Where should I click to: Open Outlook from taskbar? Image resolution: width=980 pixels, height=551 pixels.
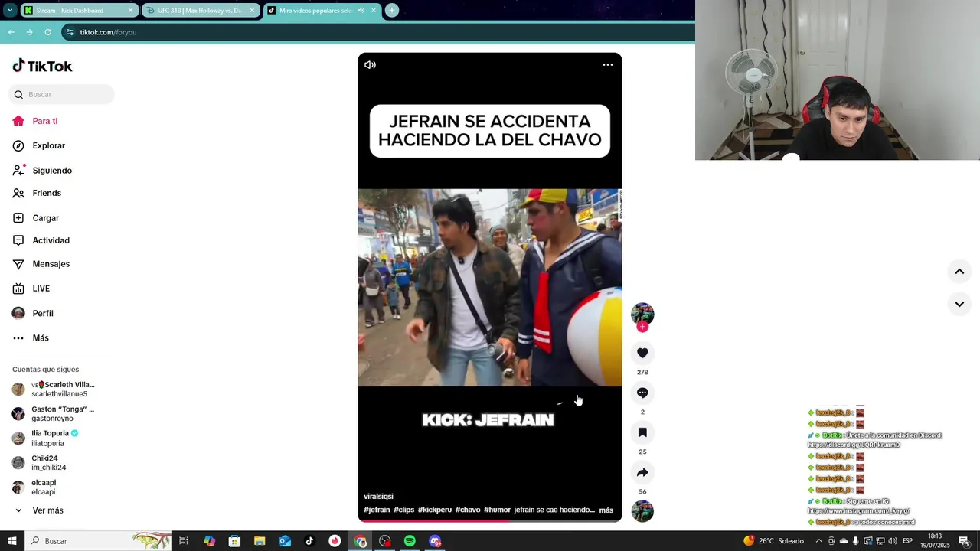click(285, 541)
